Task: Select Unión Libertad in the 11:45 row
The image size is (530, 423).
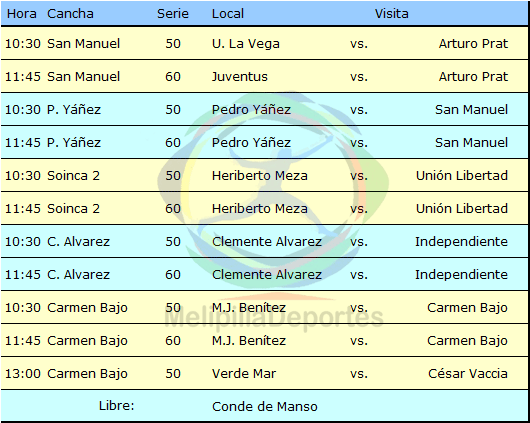Action: coord(462,209)
